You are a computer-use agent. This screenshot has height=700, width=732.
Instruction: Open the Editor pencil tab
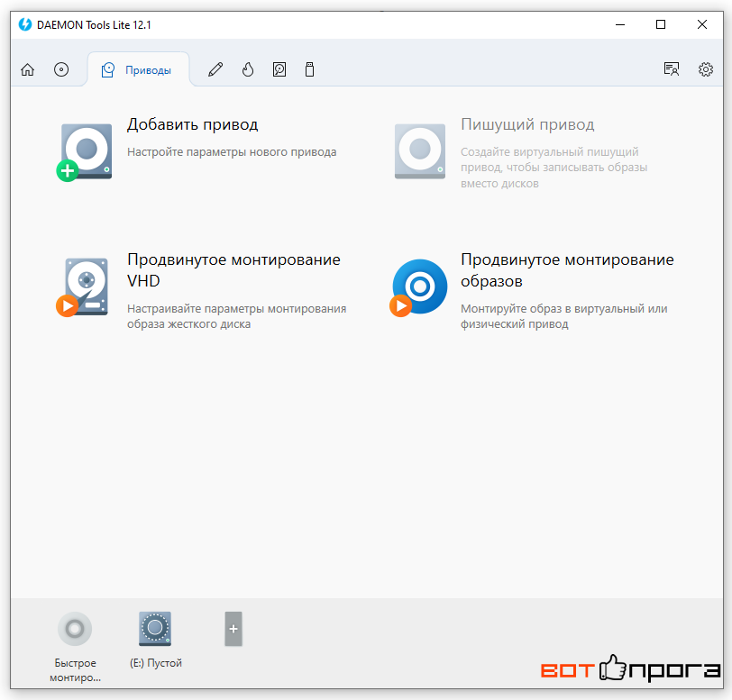click(215, 69)
